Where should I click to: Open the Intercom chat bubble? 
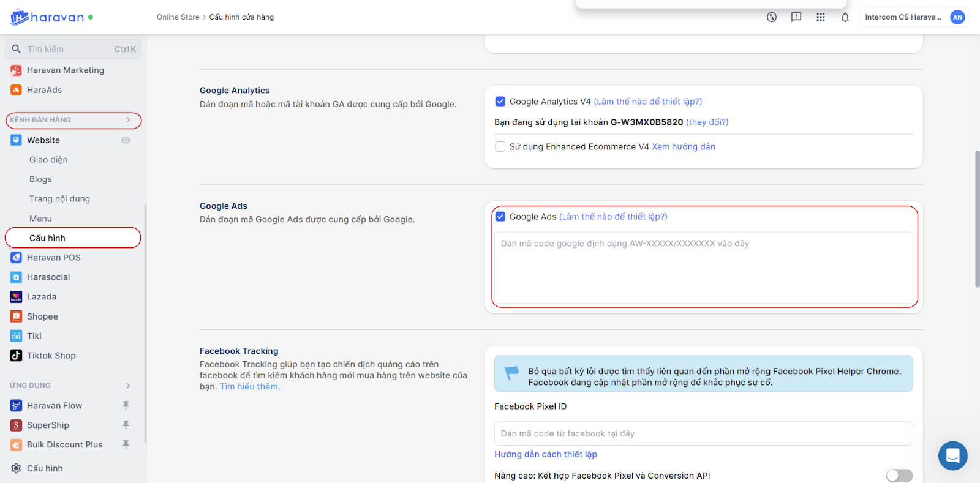click(952, 455)
